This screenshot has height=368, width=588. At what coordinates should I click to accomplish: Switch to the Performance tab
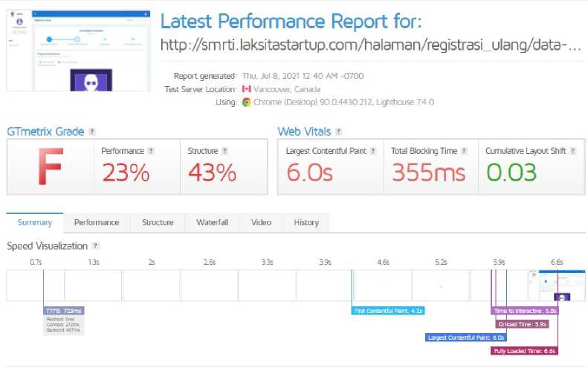tap(97, 222)
